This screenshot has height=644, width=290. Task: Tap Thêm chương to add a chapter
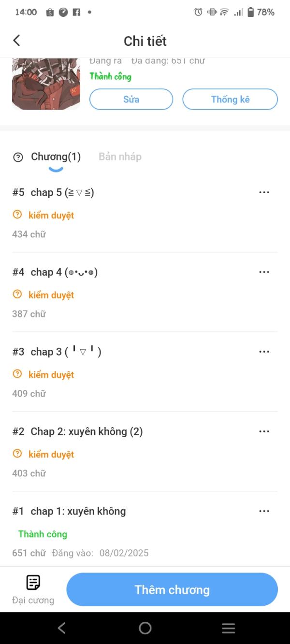click(172, 589)
